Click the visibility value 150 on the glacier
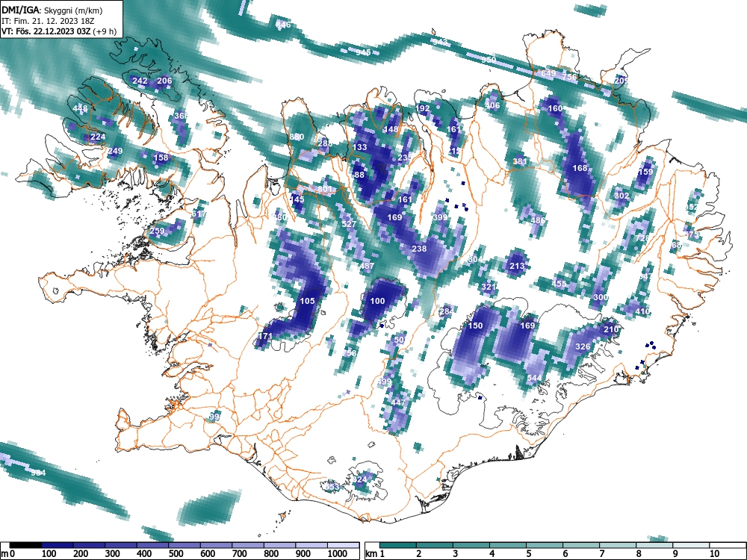Viewport: 747px width, 560px height. click(475, 326)
